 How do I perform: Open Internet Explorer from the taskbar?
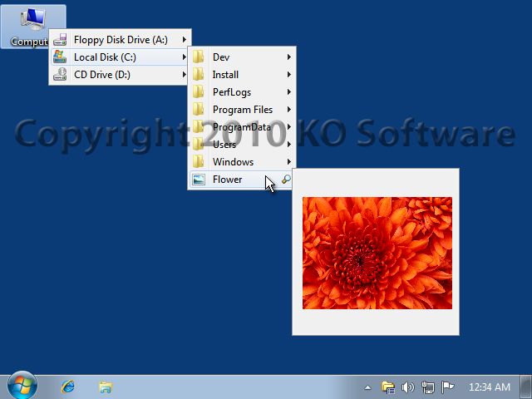[x=68, y=387]
